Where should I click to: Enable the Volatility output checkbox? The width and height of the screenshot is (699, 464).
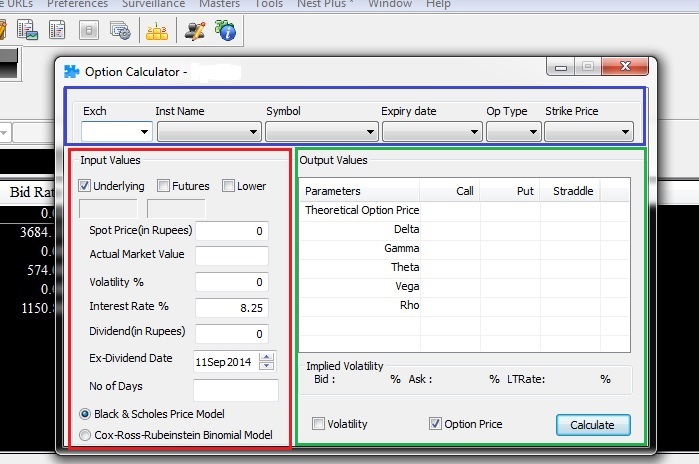tap(318, 423)
